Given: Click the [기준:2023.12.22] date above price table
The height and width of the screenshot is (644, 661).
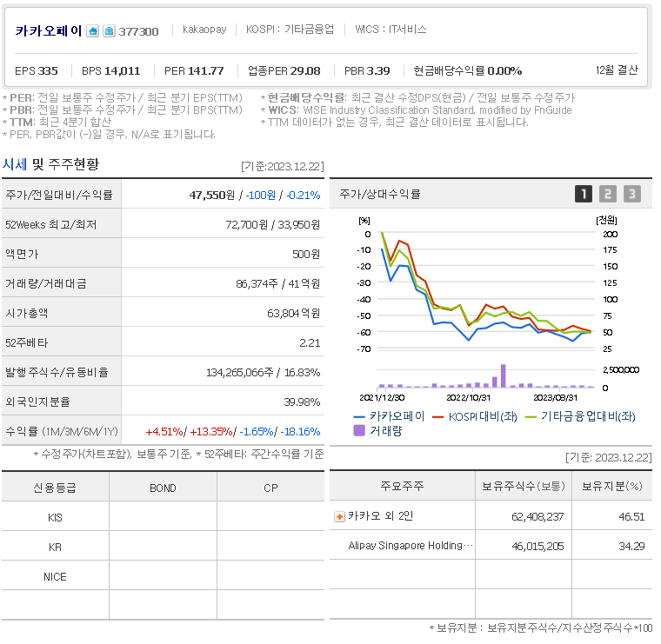Looking at the screenshot, I should pyautogui.click(x=283, y=166).
